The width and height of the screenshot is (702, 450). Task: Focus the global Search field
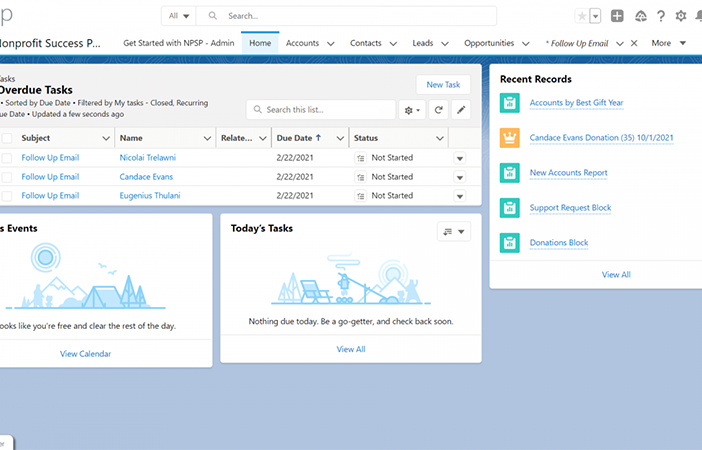pos(346,16)
